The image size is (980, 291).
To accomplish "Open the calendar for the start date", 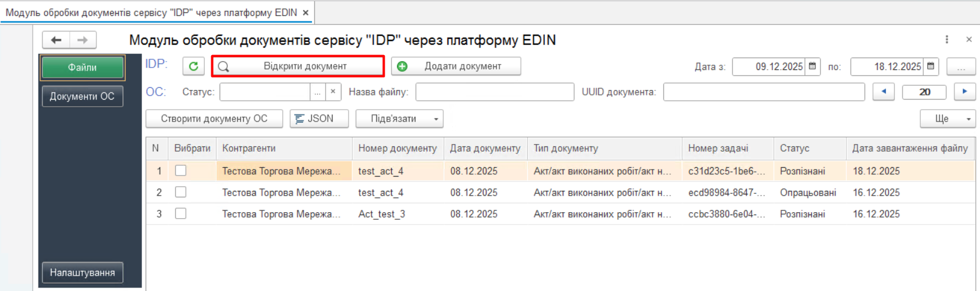I will click(813, 66).
